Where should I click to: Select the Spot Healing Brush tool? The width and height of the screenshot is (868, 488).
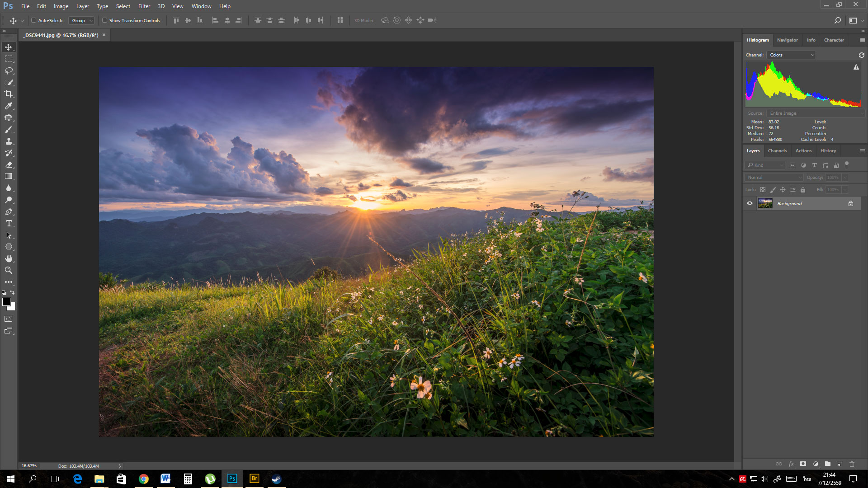tap(9, 117)
